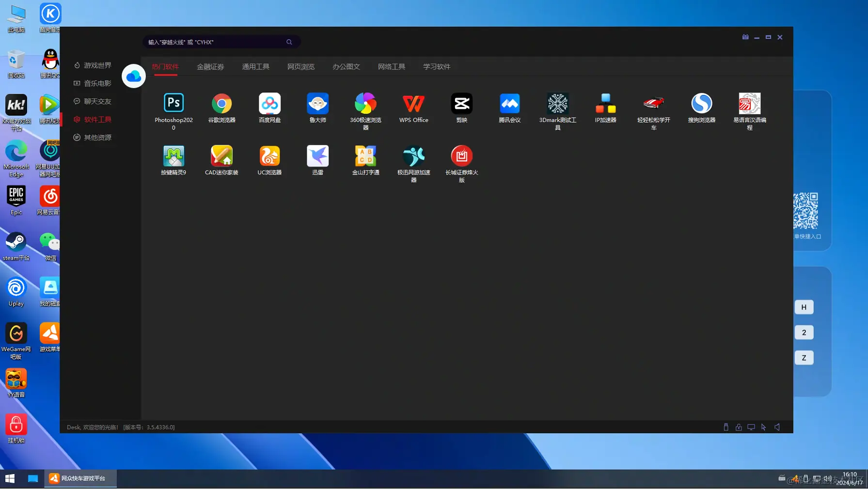Open 搜狗浏览器 browser
Image resolution: width=868 pixels, height=489 pixels.
point(701,103)
